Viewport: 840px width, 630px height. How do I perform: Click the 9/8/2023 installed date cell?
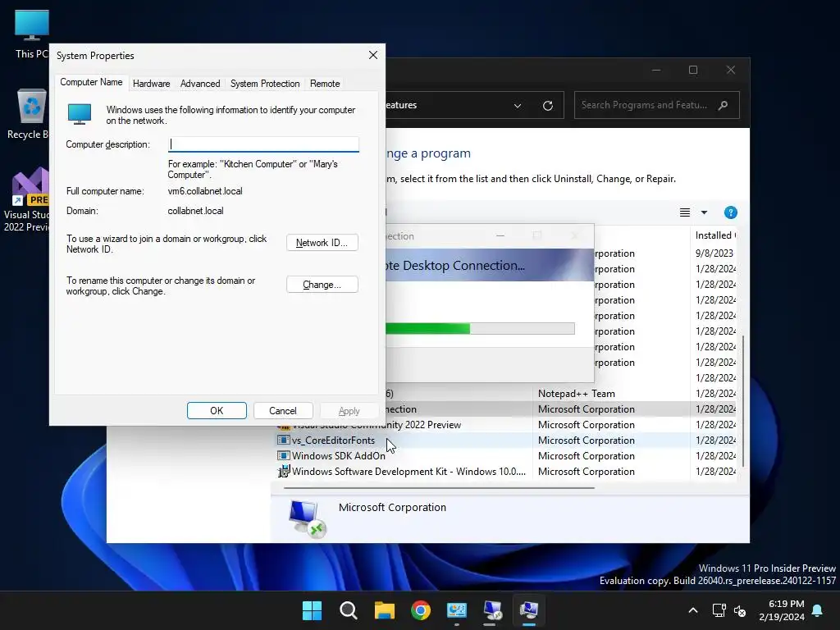tap(714, 253)
